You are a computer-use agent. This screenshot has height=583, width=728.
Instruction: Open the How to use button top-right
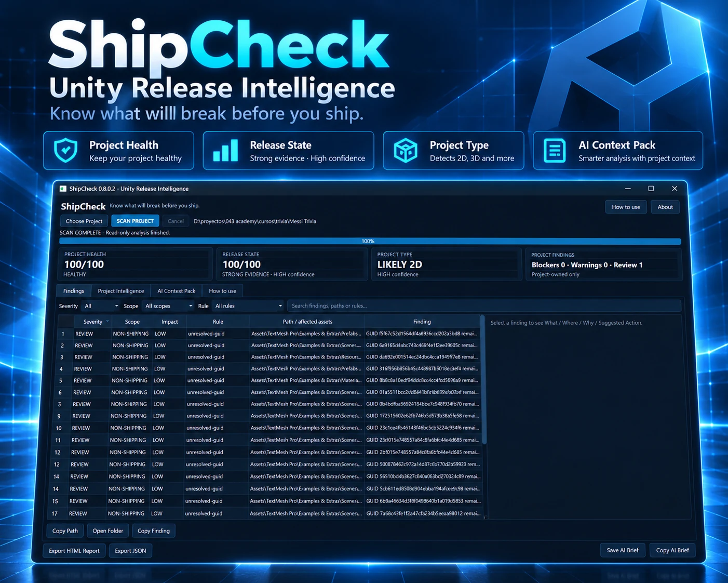pyautogui.click(x=626, y=207)
